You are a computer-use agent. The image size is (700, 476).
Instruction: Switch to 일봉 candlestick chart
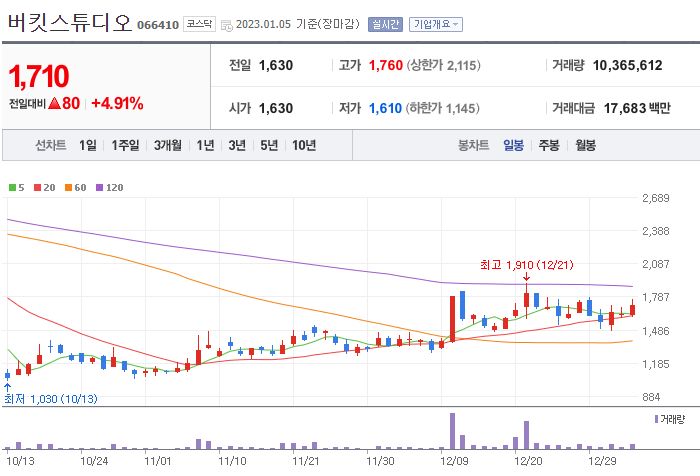(513, 145)
